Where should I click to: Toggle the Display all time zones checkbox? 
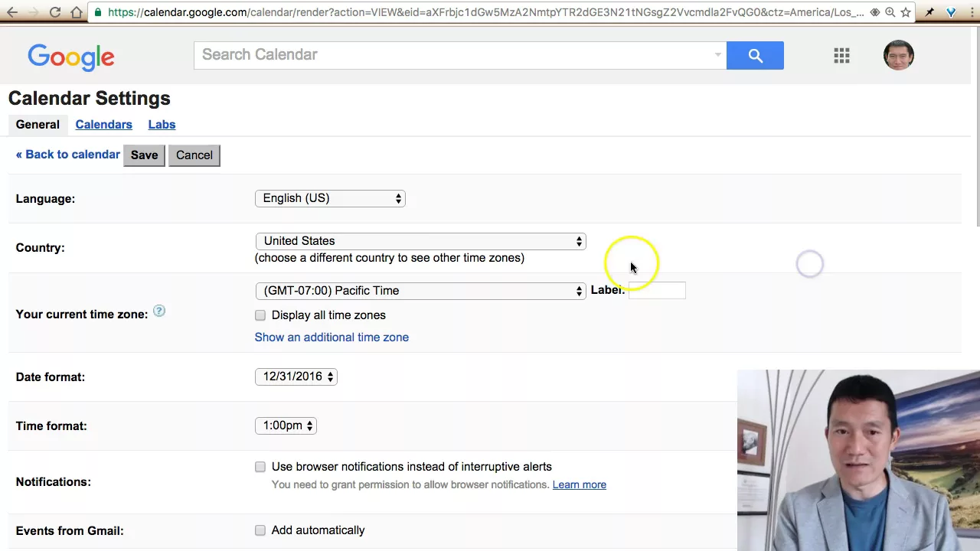coord(260,315)
